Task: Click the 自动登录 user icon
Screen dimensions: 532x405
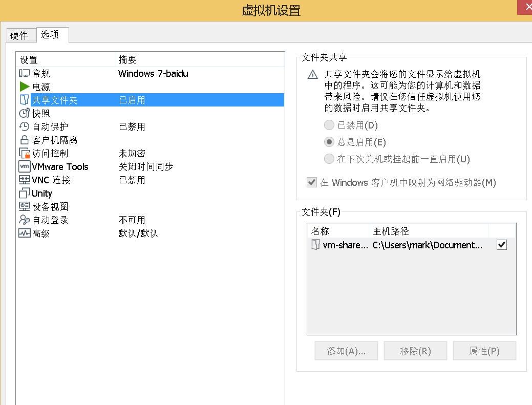Action: (x=25, y=220)
